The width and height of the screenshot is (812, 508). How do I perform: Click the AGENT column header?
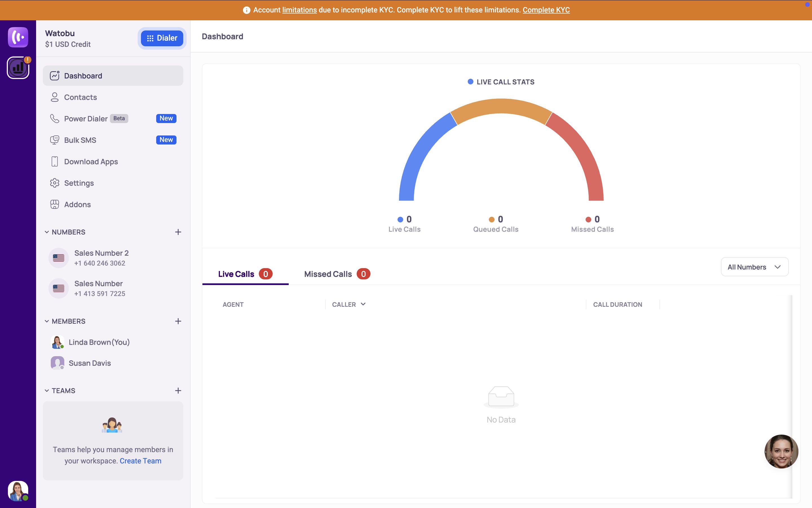coord(233,305)
